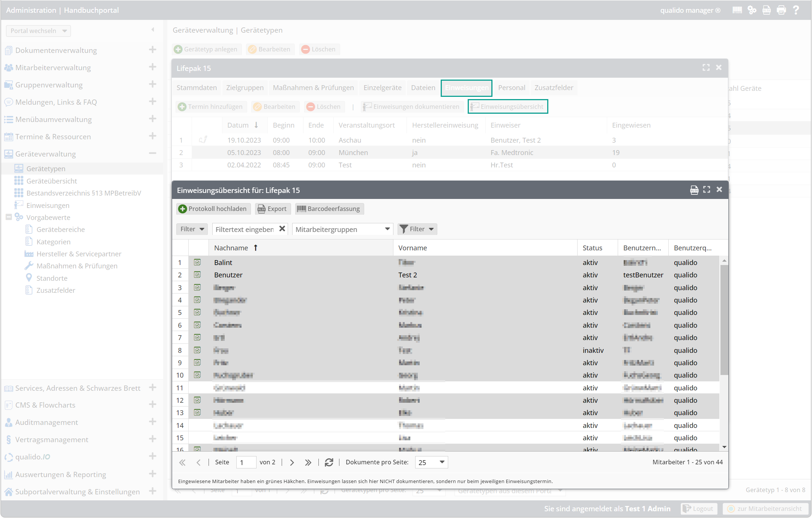The height and width of the screenshot is (518, 812).
Task: Select the Einweisungen tab
Action: pyautogui.click(x=467, y=87)
